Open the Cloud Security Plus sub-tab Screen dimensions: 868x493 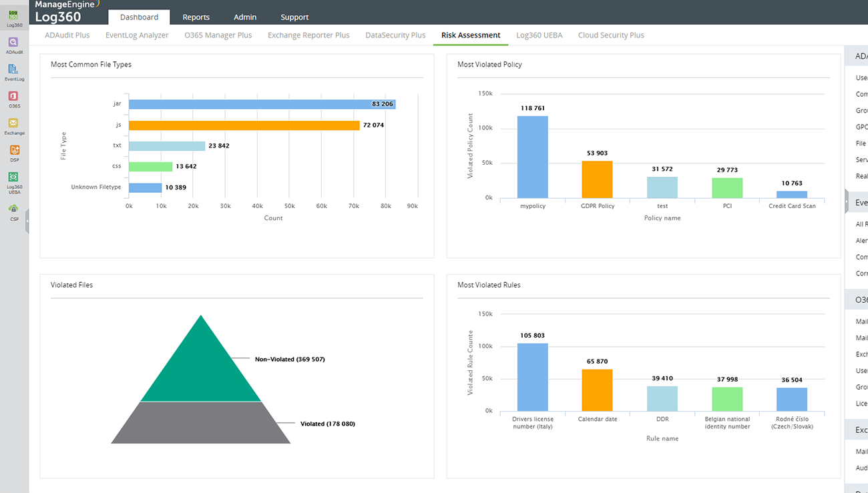[611, 35]
